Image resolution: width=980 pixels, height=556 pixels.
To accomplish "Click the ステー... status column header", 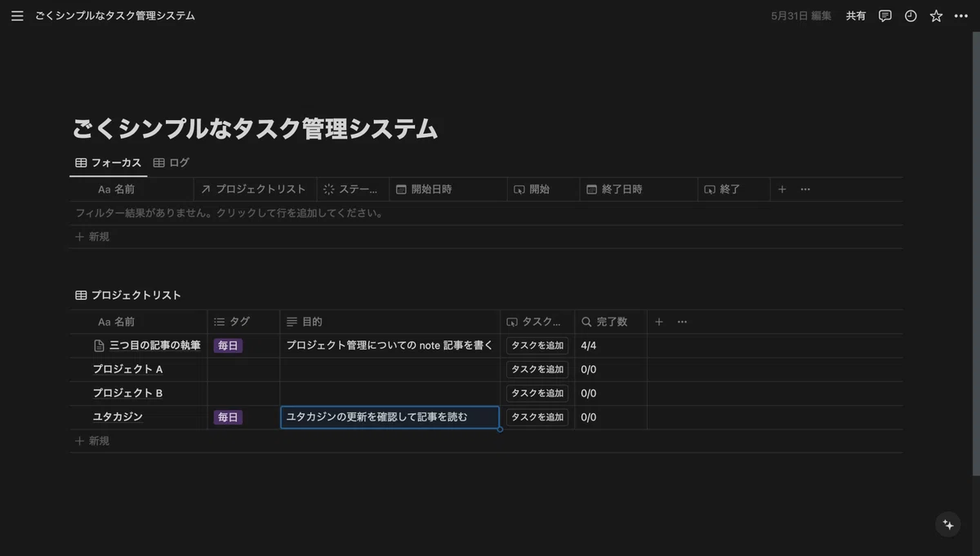I will click(353, 189).
